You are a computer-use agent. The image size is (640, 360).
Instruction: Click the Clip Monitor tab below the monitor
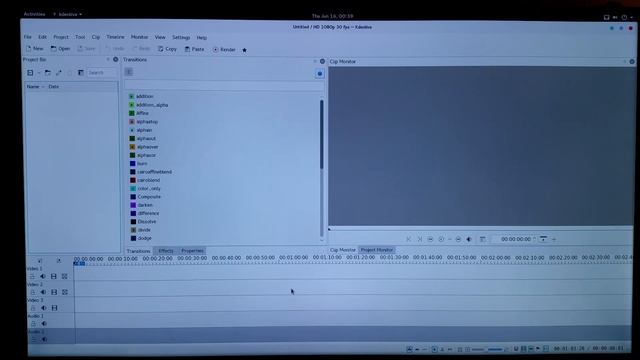tap(343, 250)
